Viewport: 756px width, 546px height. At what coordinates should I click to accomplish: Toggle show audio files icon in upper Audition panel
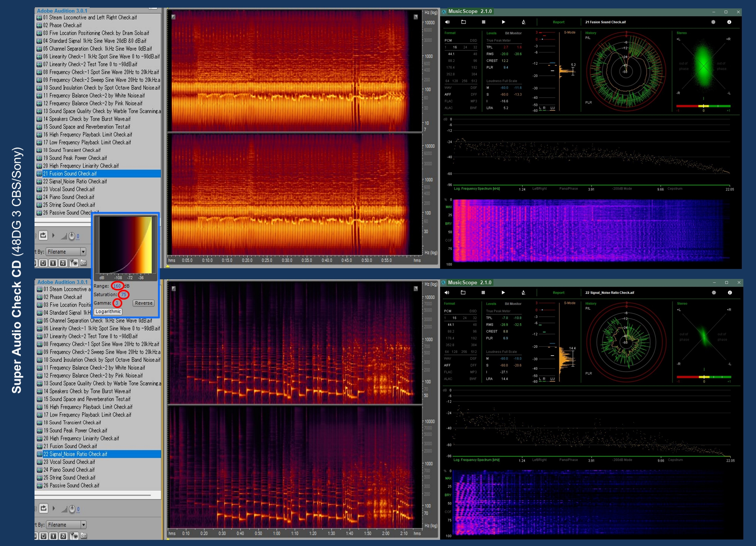[x=63, y=263]
